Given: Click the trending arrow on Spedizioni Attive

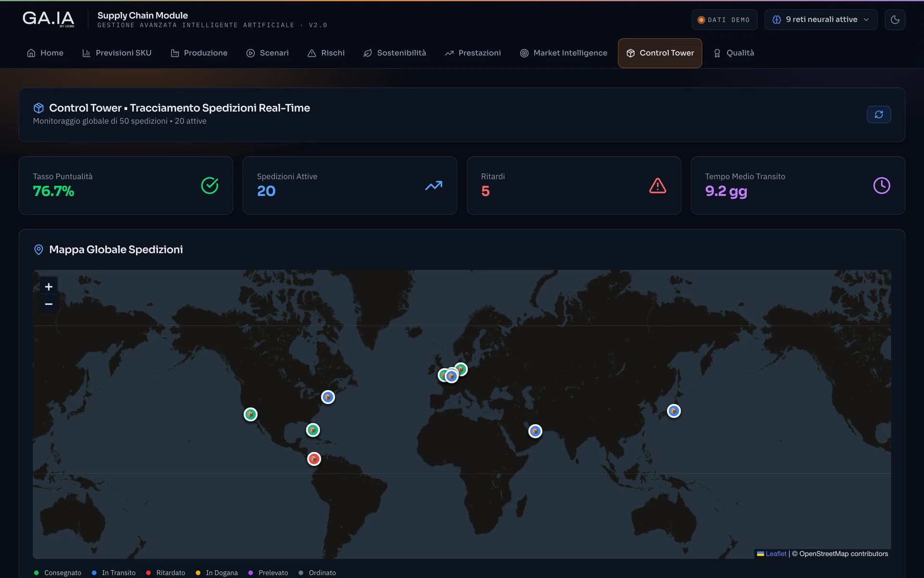Looking at the screenshot, I should [x=434, y=185].
